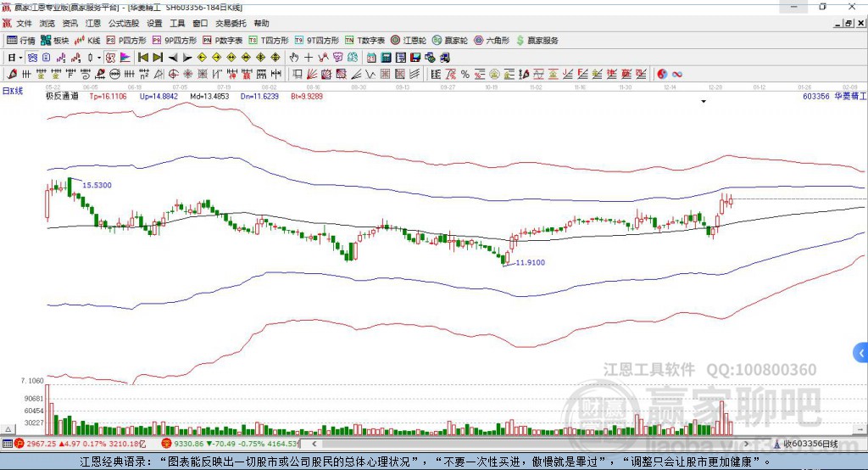
Task: Open the T四方形 tool
Action: point(269,41)
